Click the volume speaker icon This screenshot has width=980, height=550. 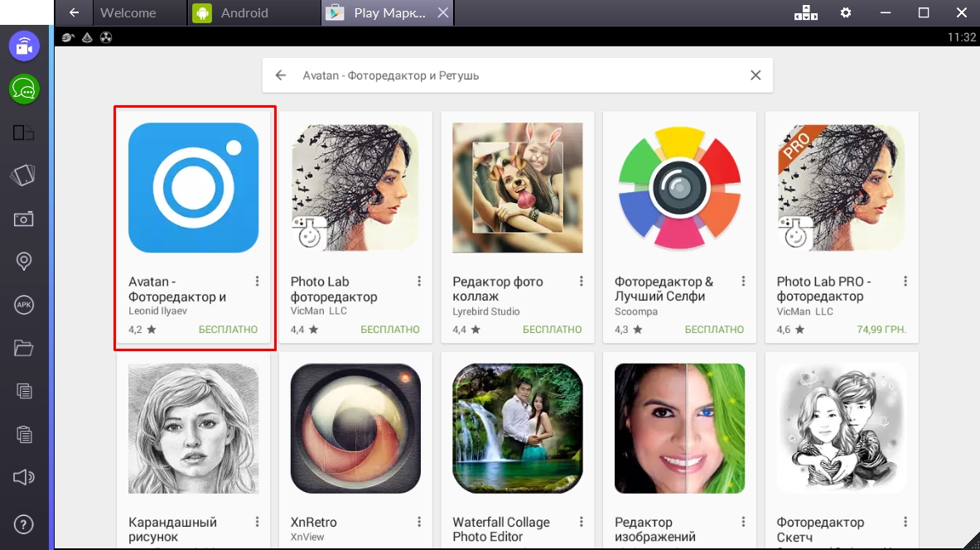[x=24, y=477]
